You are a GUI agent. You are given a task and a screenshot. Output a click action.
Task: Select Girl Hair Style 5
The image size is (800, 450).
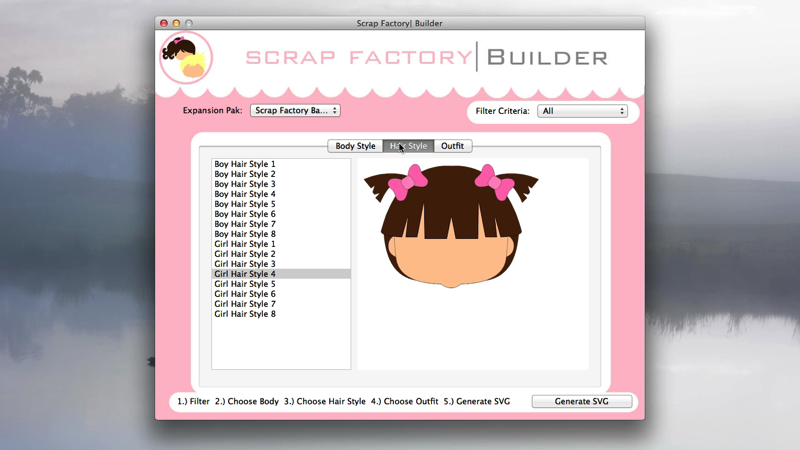(x=281, y=284)
